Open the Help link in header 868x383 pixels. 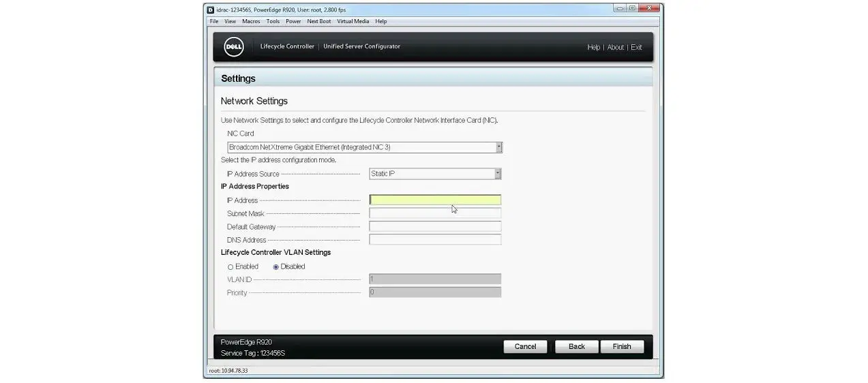pyautogui.click(x=594, y=47)
